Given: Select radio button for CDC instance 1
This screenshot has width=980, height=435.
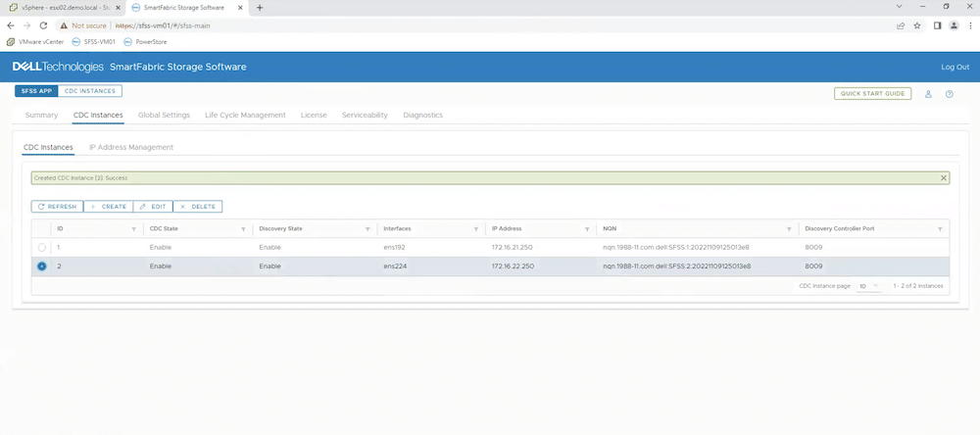Looking at the screenshot, I should (42, 248).
